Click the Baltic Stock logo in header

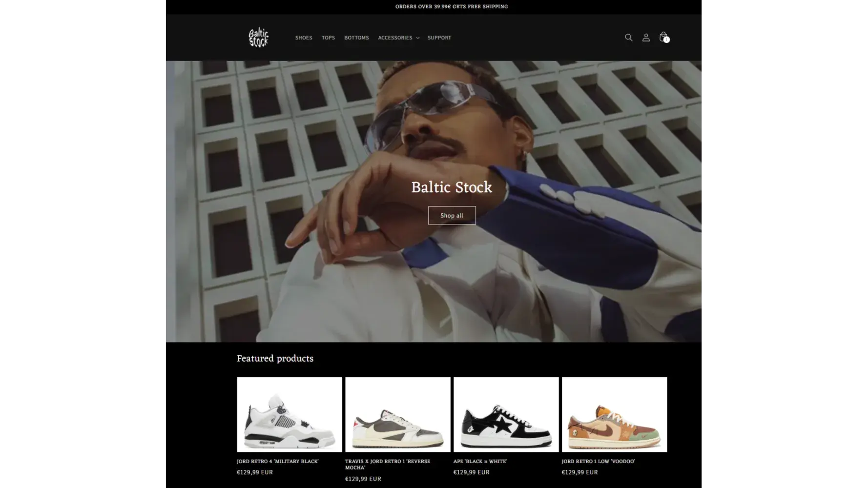(x=258, y=38)
